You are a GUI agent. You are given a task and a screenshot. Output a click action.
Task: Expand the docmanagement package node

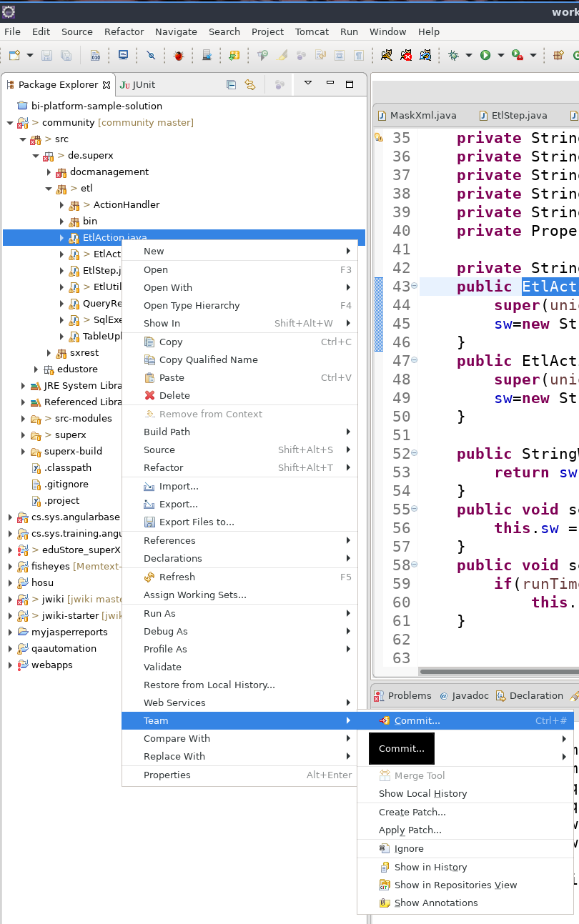coord(49,172)
